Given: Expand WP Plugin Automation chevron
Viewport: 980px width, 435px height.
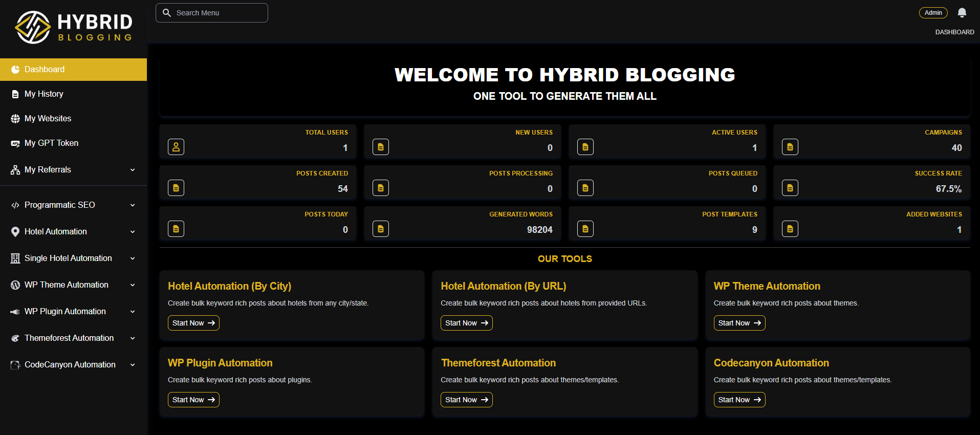Looking at the screenshot, I should point(133,312).
